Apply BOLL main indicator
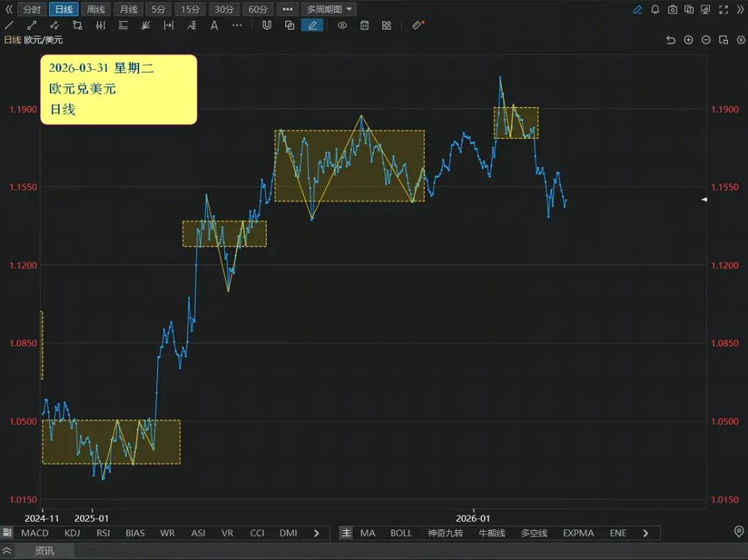 click(401, 533)
